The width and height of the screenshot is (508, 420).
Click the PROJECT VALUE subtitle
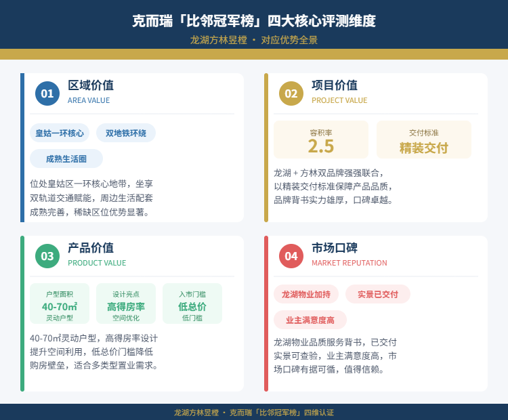click(x=339, y=100)
